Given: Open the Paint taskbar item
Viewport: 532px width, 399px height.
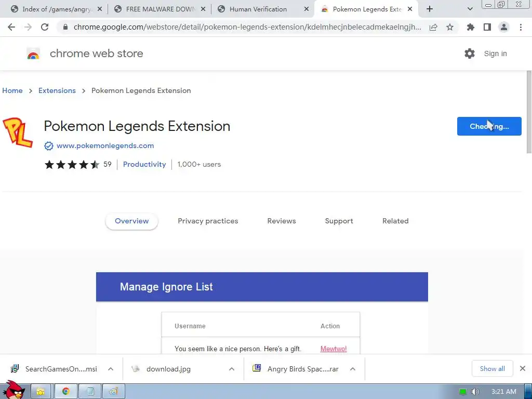Looking at the screenshot, I should 114,392.
